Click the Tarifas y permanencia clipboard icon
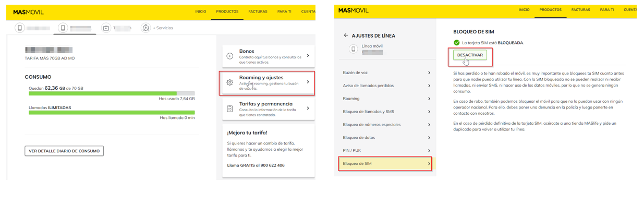The width and height of the screenshot is (644, 204). (230, 109)
